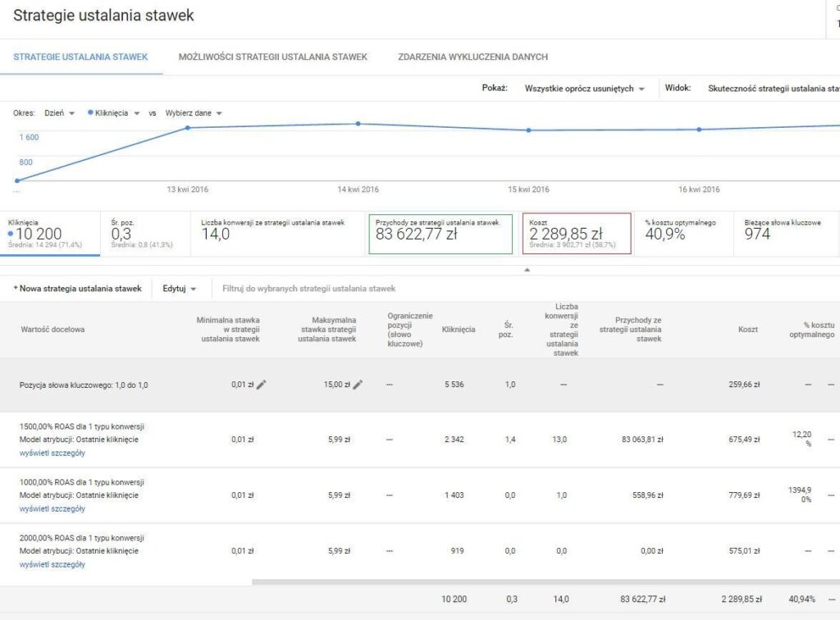Open Wszystkie oprócz usuniętych filter dropdown
This screenshot has height=620, width=840.
(x=584, y=89)
